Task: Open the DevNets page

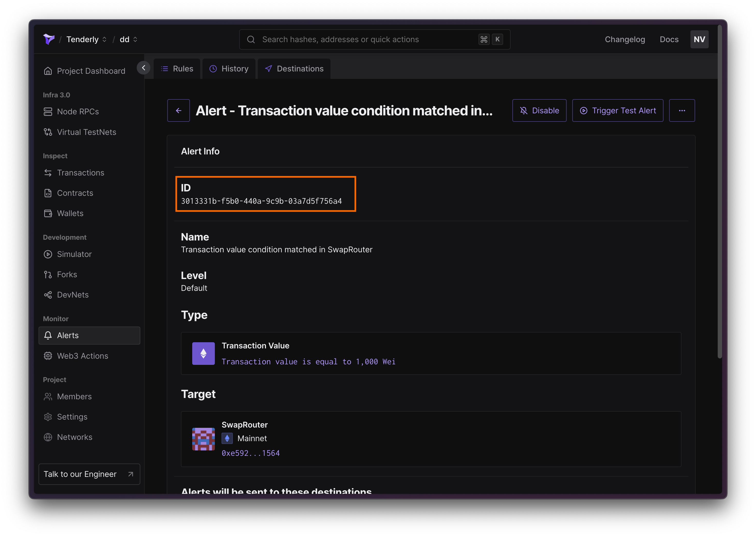Action: [73, 295]
